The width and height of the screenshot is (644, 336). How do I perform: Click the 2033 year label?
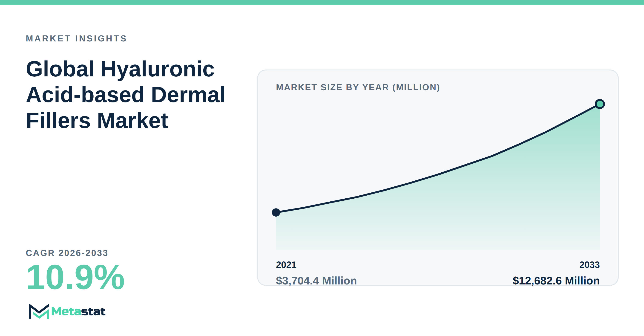(589, 265)
